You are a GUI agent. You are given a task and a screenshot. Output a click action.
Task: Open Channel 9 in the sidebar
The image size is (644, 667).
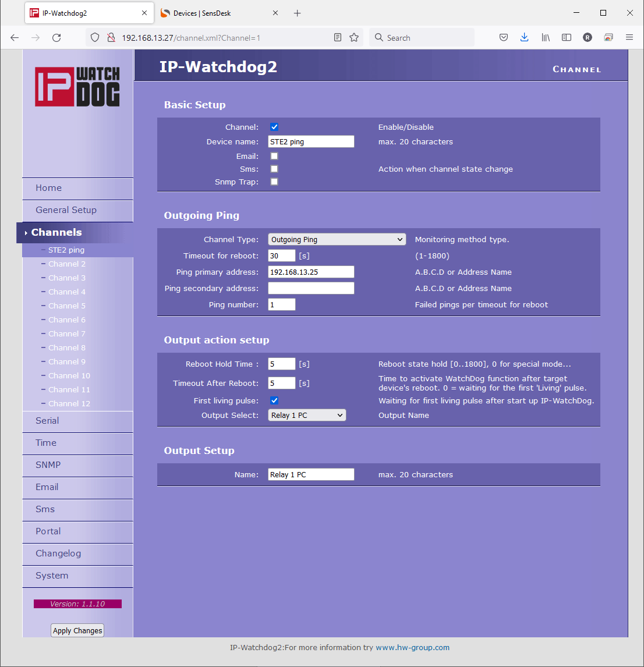pos(67,362)
